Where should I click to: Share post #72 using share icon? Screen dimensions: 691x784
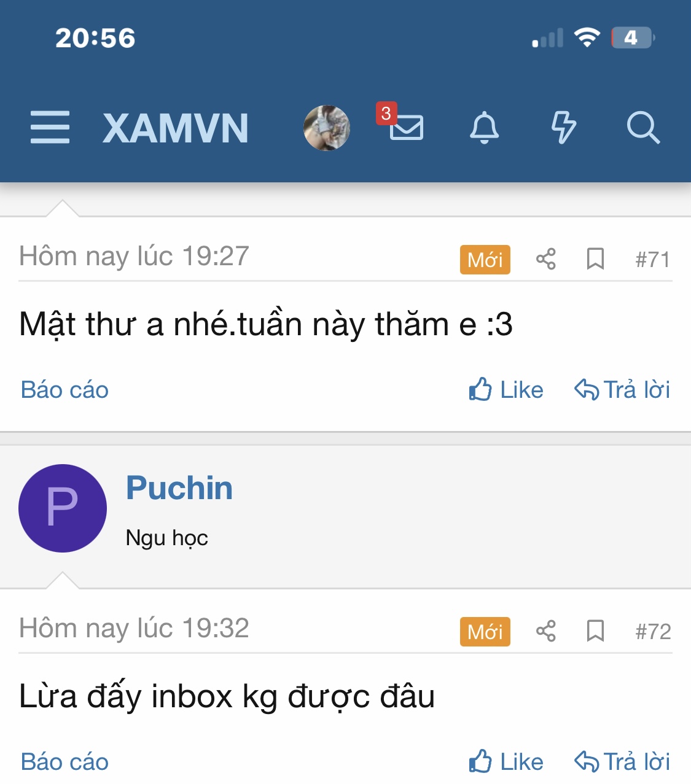click(545, 631)
